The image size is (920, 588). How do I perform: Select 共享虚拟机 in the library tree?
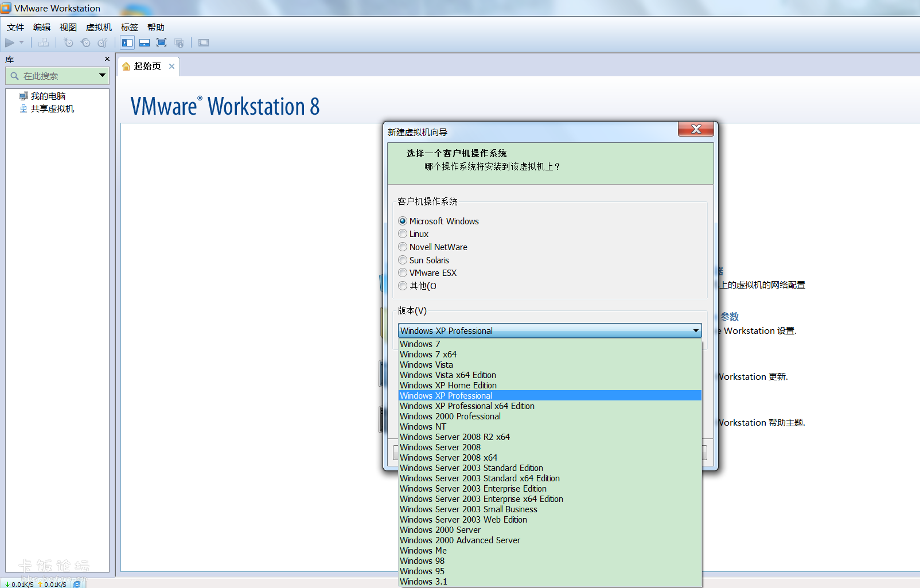pyautogui.click(x=52, y=108)
